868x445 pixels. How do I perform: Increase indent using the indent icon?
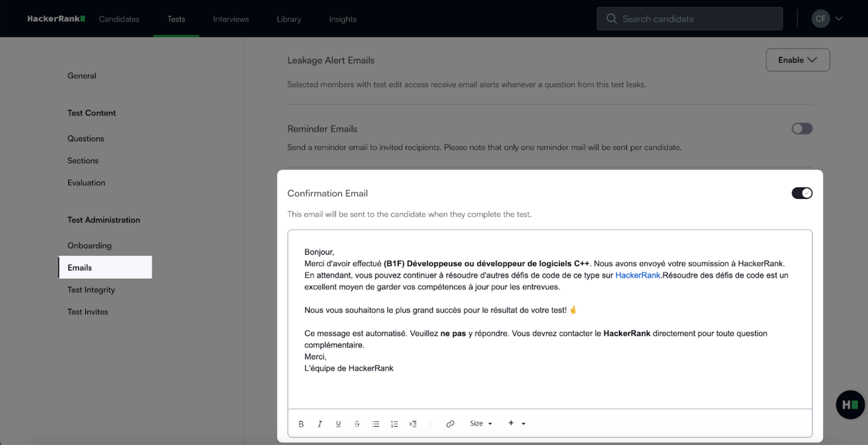coord(413,424)
